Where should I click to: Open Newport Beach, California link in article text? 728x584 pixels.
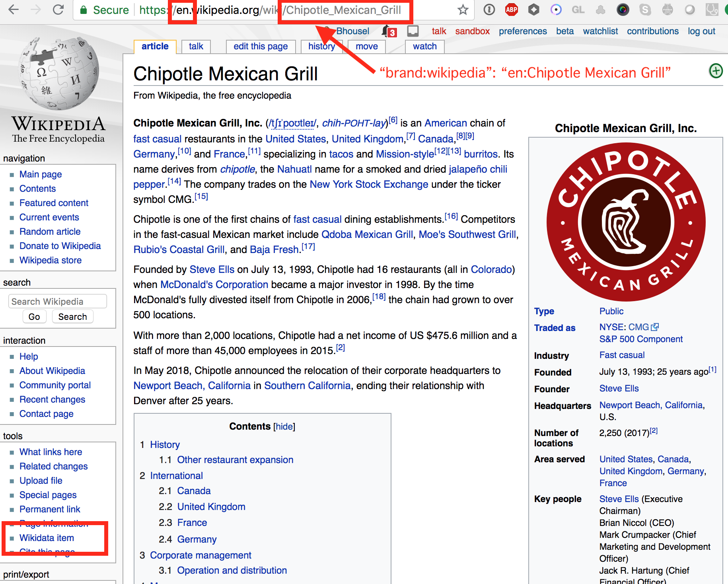(x=192, y=385)
